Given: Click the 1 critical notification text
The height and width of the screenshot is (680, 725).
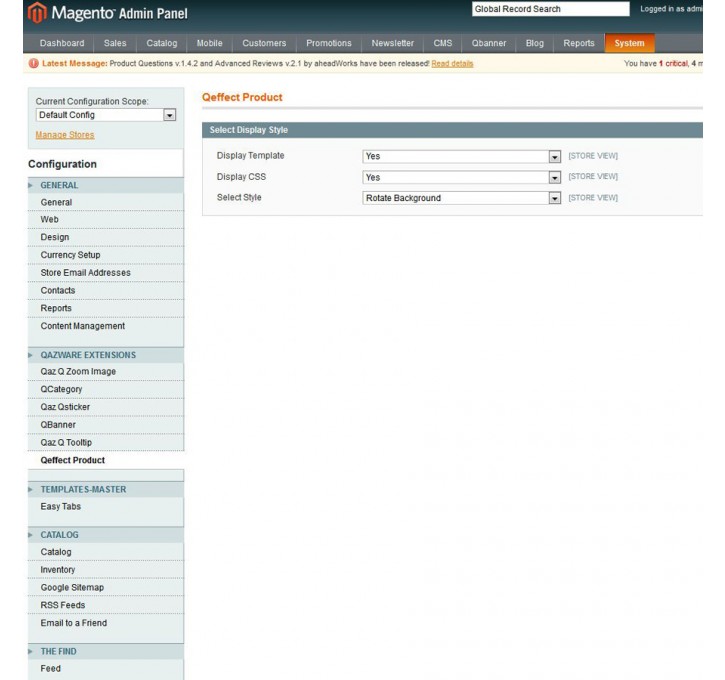Looking at the screenshot, I should coord(674,63).
